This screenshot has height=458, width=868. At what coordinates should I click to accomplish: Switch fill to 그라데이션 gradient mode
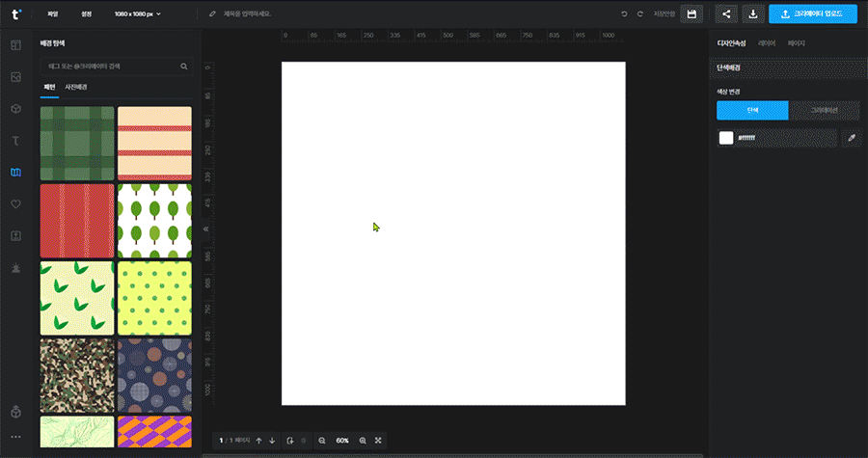(x=825, y=111)
